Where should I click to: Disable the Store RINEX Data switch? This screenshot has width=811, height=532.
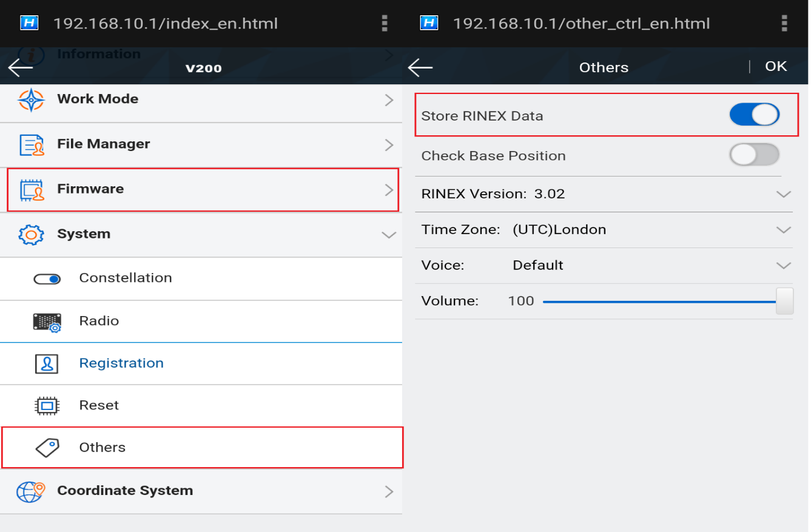tap(754, 115)
